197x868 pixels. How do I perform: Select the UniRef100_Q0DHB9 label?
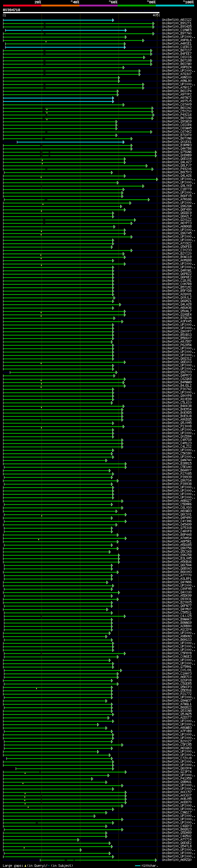(177, 155)
